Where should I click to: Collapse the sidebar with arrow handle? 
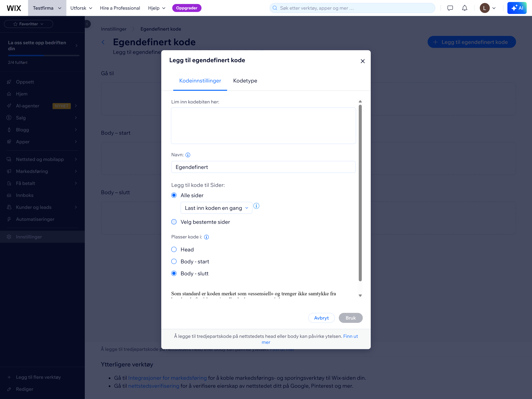point(87,24)
